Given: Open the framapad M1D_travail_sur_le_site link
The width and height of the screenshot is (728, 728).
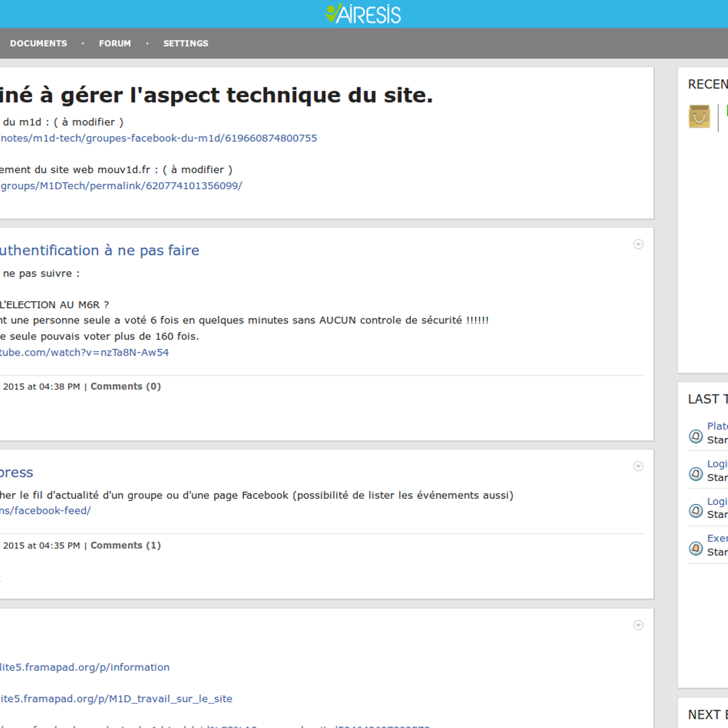Looking at the screenshot, I should coord(116,699).
